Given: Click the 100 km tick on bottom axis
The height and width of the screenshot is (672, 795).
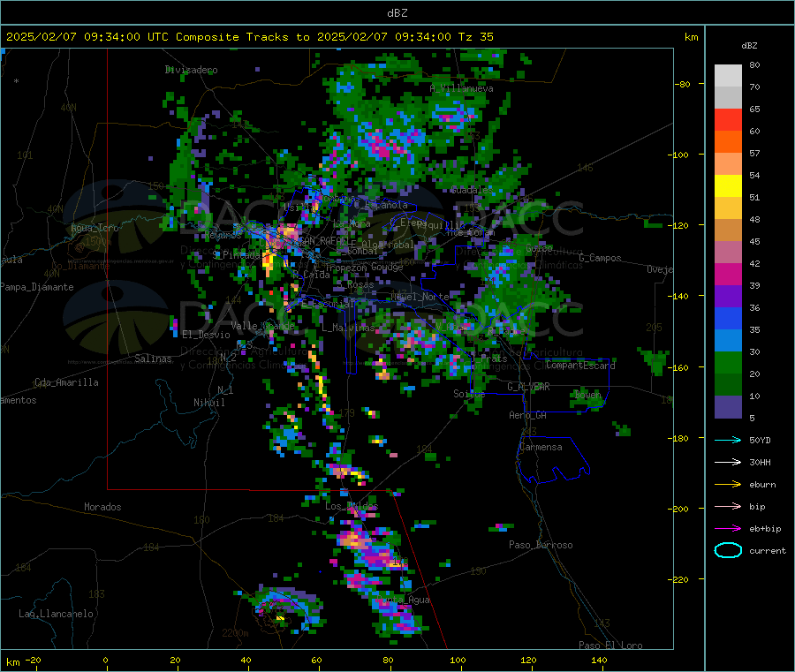Looking at the screenshot, I should [458, 660].
